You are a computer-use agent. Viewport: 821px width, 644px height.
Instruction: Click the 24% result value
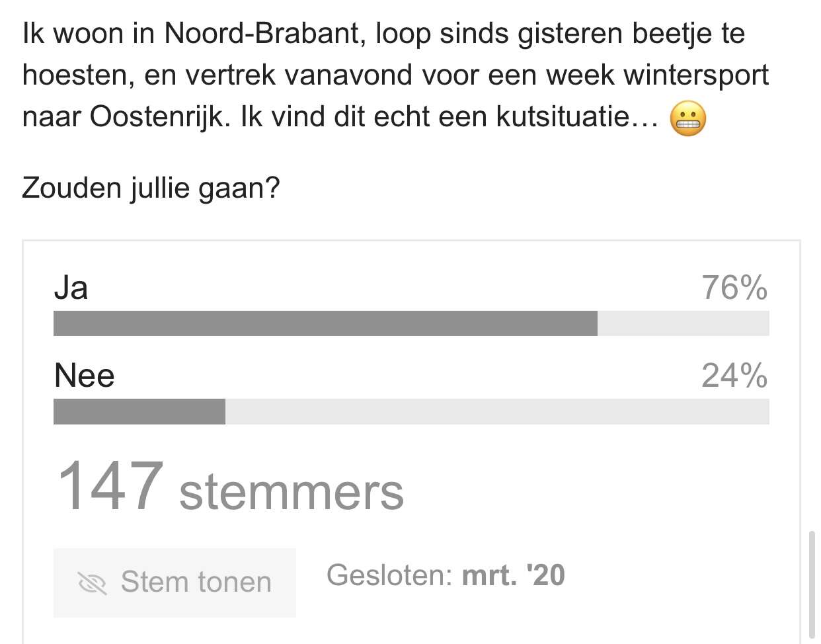tap(734, 376)
